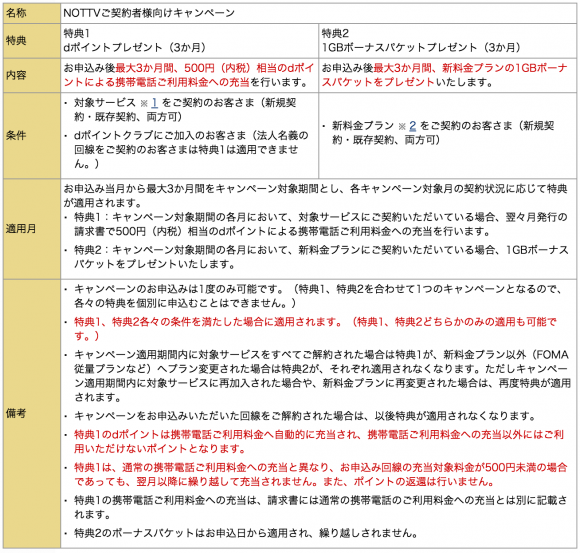Click the 内容 row header cell

32,75
